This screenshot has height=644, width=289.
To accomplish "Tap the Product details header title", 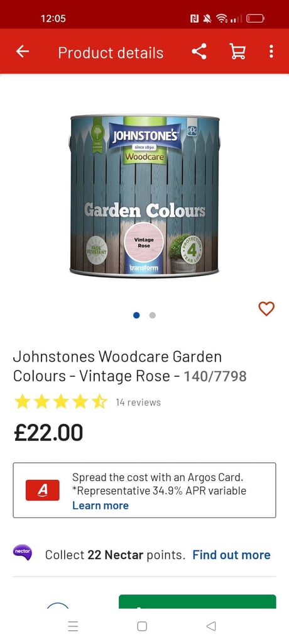I will coord(111,53).
